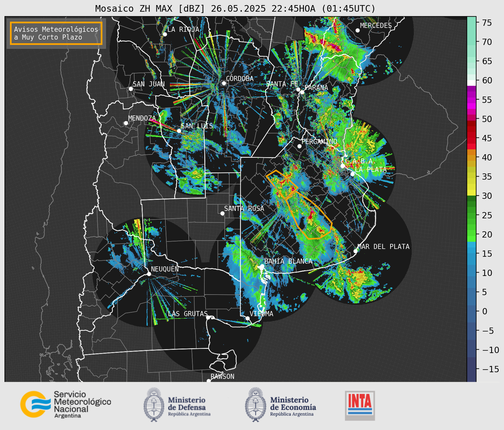Click the Mendoza city marker dot
504x430 pixels.
pyautogui.click(x=126, y=123)
